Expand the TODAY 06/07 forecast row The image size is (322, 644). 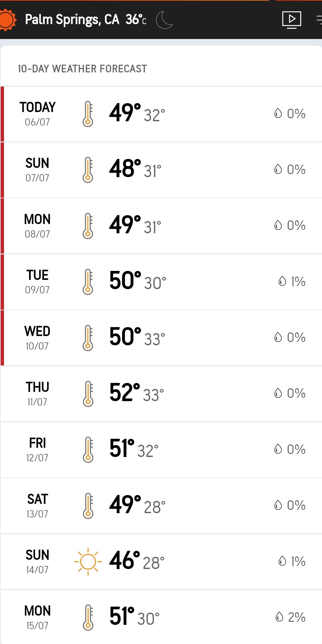tap(162, 114)
